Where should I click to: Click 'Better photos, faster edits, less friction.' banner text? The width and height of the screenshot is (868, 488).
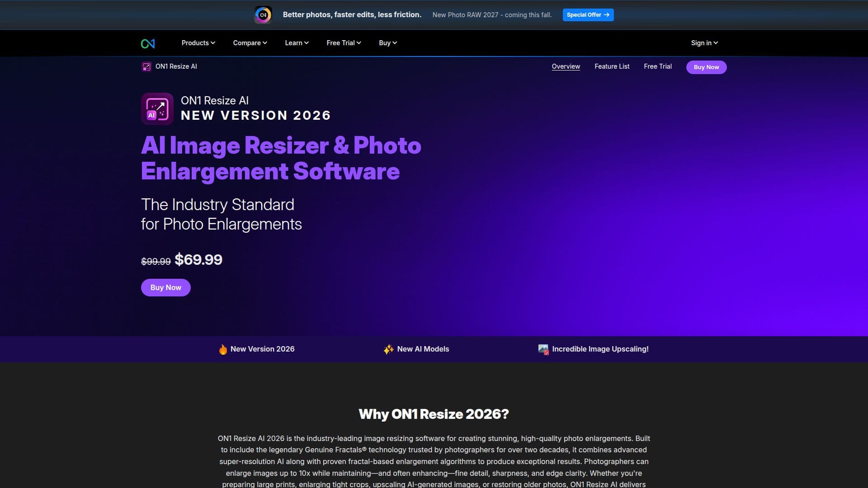pyautogui.click(x=352, y=15)
